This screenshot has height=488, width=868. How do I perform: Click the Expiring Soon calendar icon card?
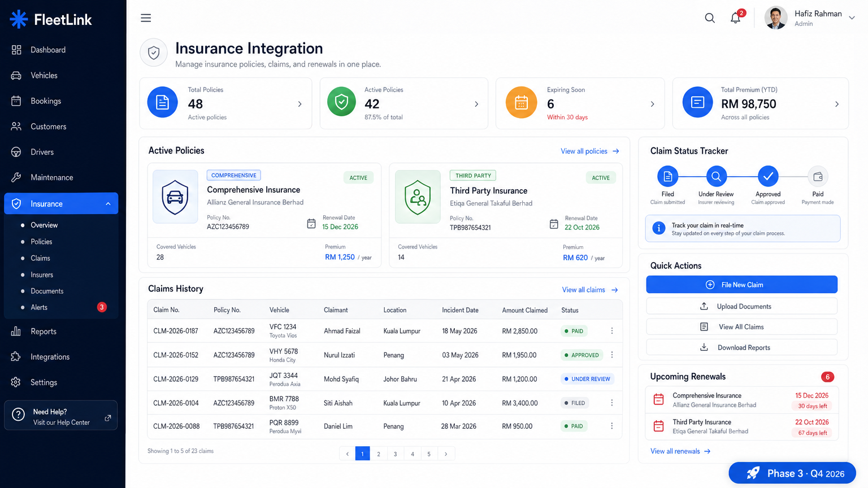click(520, 102)
